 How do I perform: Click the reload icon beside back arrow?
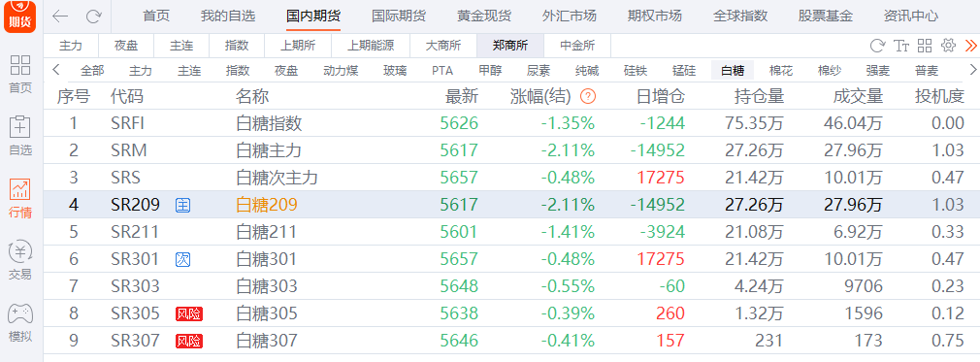pos(94,16)
